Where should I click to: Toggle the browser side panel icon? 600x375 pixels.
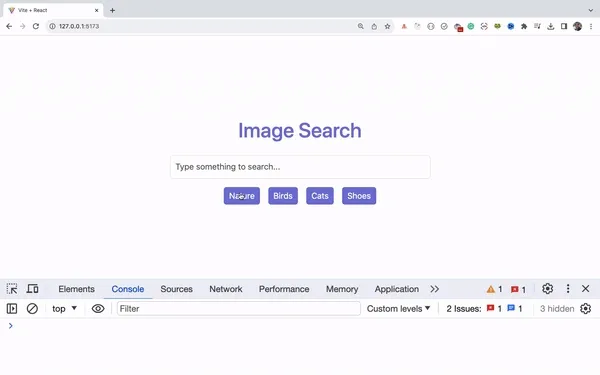pyautogui.click(x=564, y=26)
